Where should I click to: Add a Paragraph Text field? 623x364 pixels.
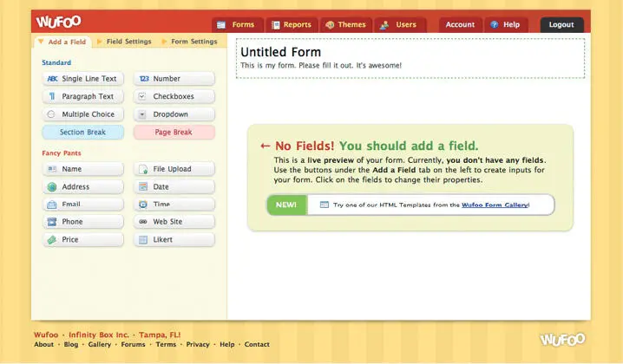(x=83, y=96)
